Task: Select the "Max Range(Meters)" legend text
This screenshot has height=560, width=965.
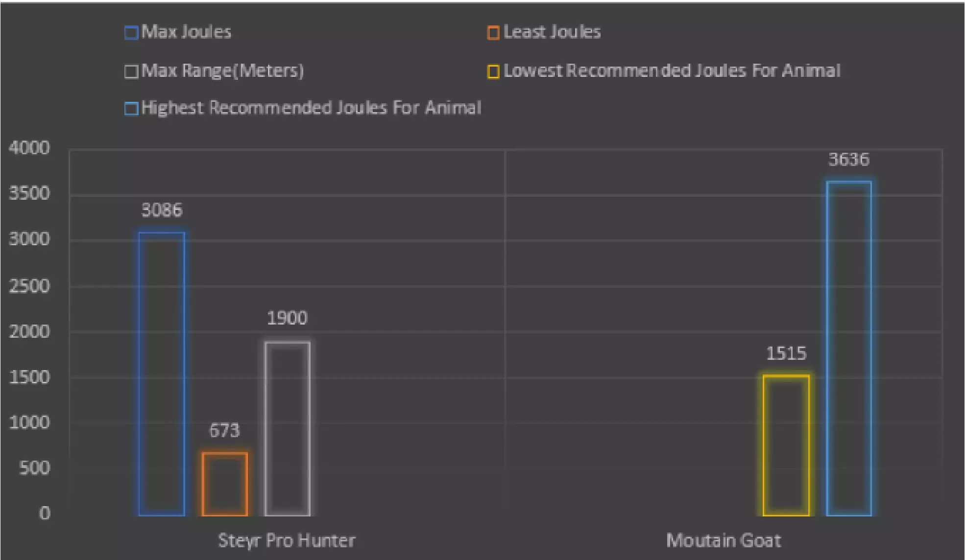Action: [222, 71]
